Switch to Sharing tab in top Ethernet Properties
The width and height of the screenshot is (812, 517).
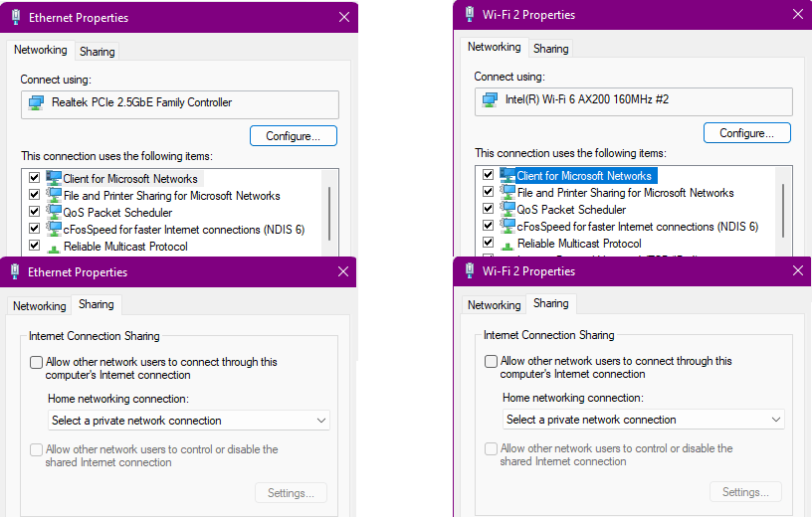coord(97,52)
